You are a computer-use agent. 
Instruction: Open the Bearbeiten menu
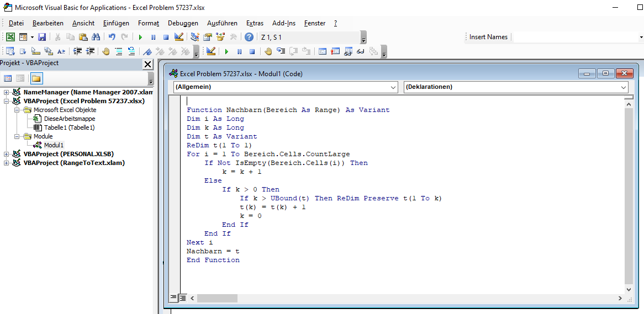coord(48,23)
